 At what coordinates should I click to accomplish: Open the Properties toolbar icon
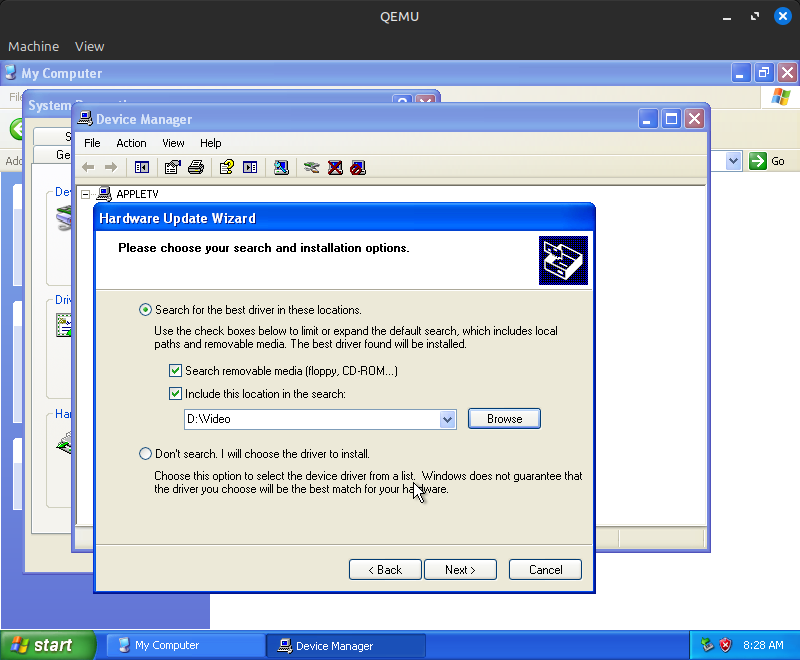click(x=172, y=167)
